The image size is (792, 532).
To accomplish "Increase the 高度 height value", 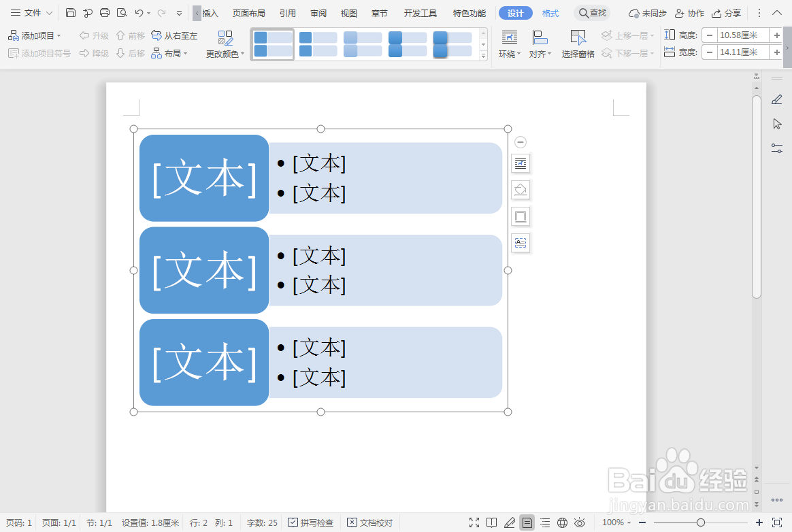I will [776, 35].
